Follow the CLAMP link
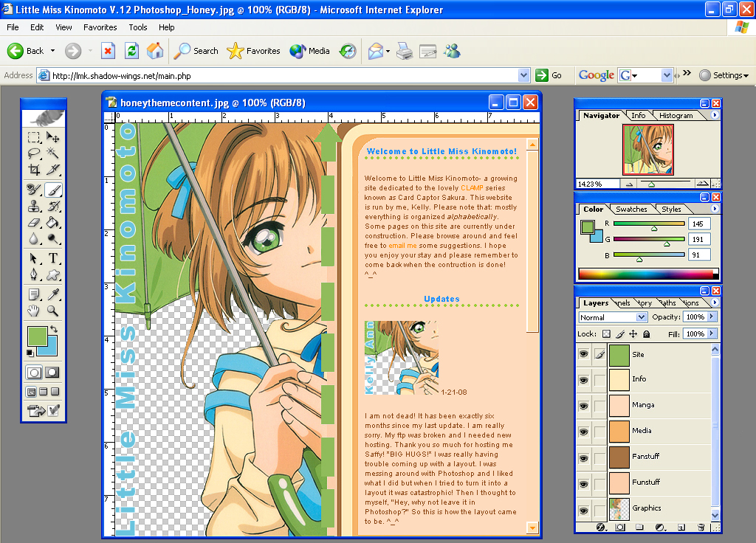 (x=472, y=188)
